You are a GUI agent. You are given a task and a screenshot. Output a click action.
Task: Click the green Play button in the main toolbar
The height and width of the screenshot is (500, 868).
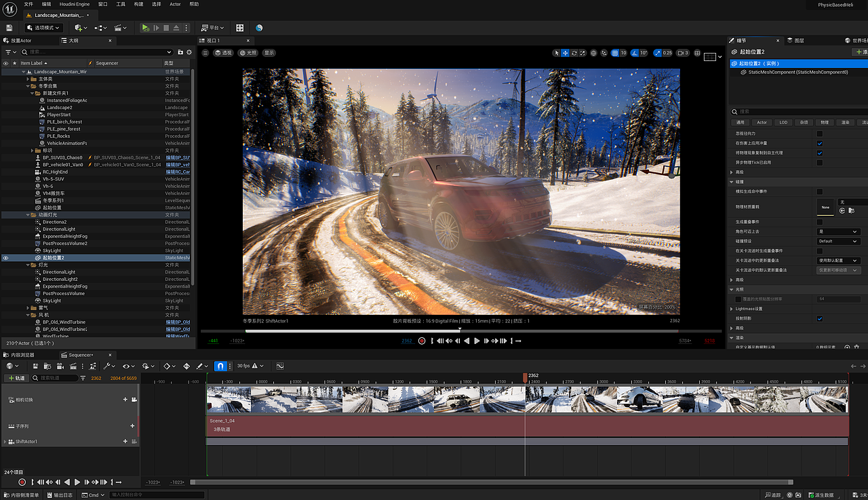click(x=145, y=28)
